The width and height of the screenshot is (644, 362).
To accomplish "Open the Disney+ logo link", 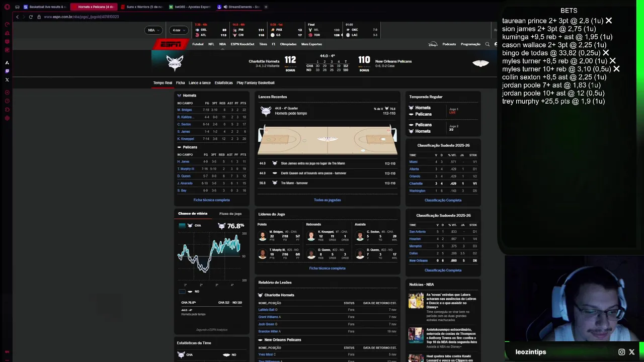I will [433, 44].
